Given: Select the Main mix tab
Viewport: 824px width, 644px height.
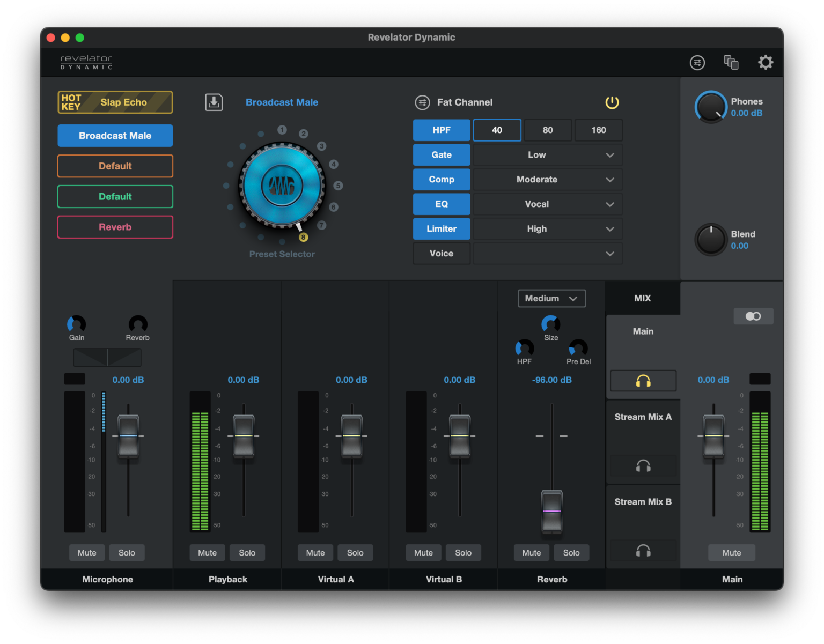Looking at the screenshot, I should [x=643, y=331].
